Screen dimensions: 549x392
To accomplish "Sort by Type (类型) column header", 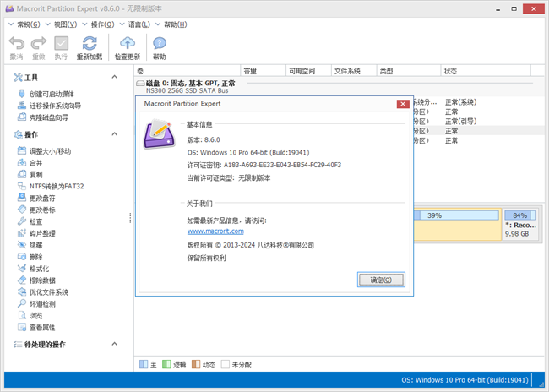I will coord(409,71).
